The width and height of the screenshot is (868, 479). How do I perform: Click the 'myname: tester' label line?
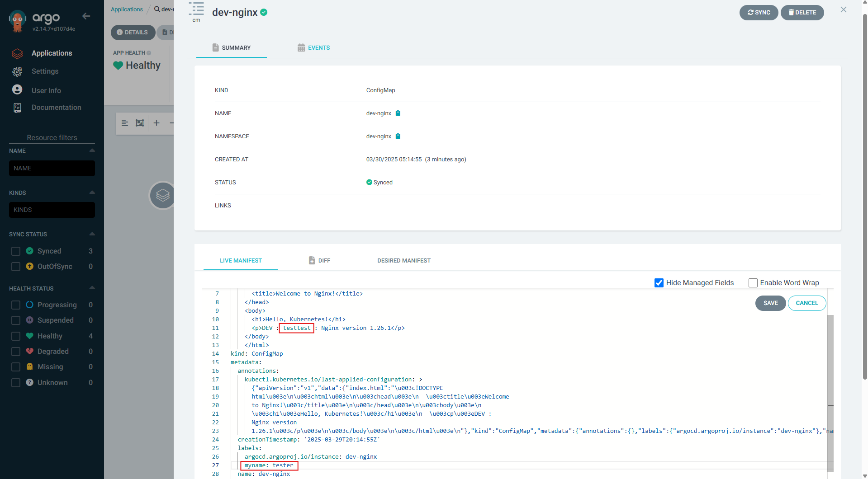click(269, 465)
